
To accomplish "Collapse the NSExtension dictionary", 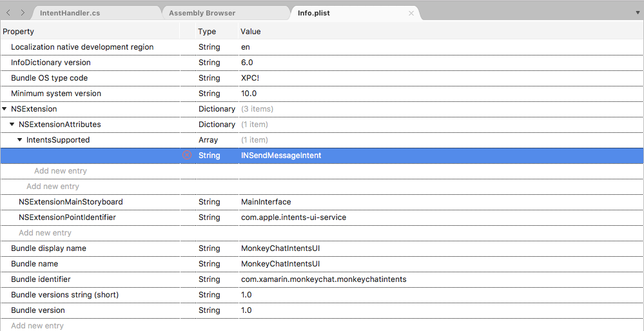I will tap(5, 109).
